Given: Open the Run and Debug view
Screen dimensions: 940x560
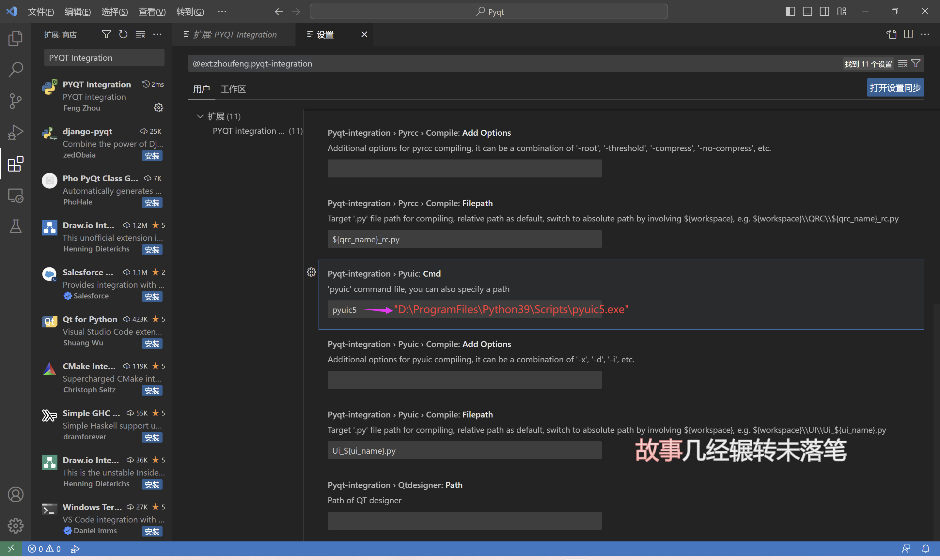Looking at the screenshot, I should point(15,132).
